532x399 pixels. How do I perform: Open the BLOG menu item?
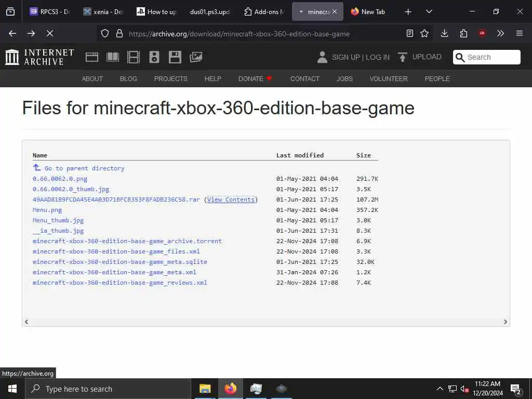coord(128,79)
